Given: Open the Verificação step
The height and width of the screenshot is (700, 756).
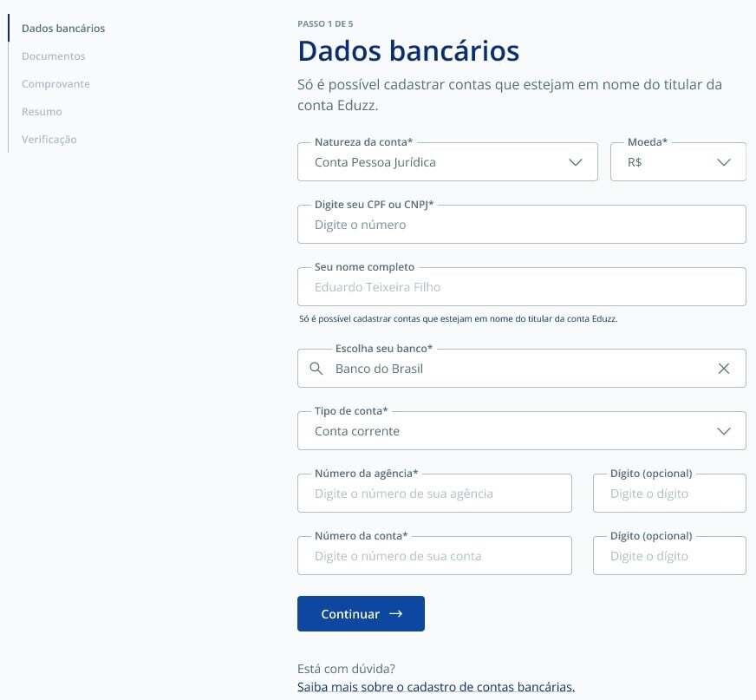Looking at the screenshot, I should (x=49, y=140).
